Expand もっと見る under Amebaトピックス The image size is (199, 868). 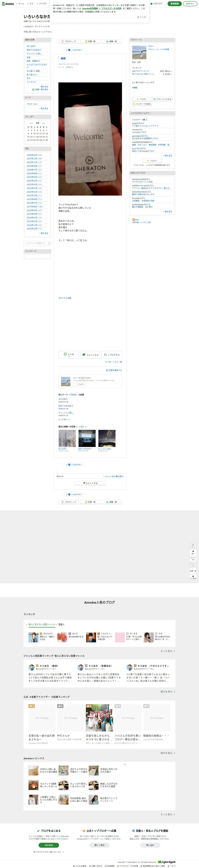(168, 814)
